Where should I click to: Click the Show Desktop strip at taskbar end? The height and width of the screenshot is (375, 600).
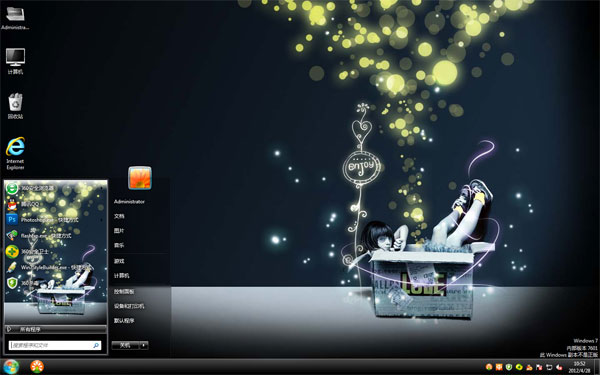pyautogui.click(x=597, y=367)
